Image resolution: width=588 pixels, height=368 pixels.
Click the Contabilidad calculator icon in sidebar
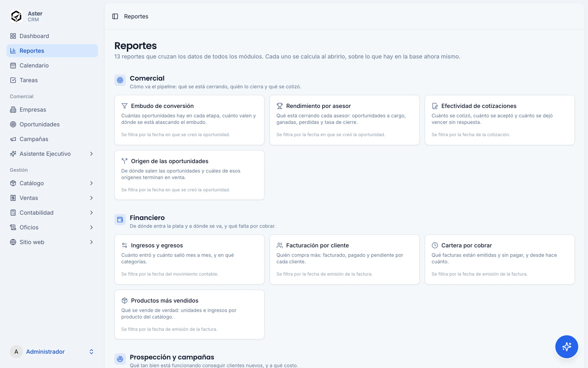pos(13,213)
